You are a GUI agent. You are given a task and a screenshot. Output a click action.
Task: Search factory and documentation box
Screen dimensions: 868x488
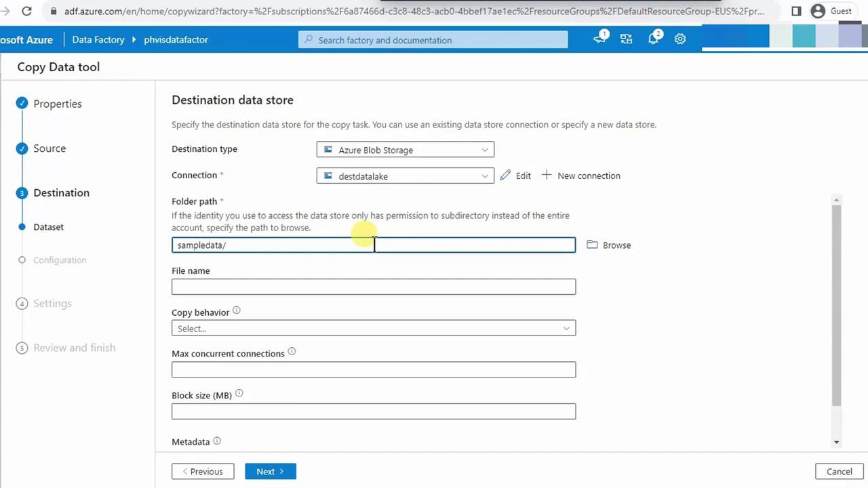pyautogui.click(x=433, y=40)
